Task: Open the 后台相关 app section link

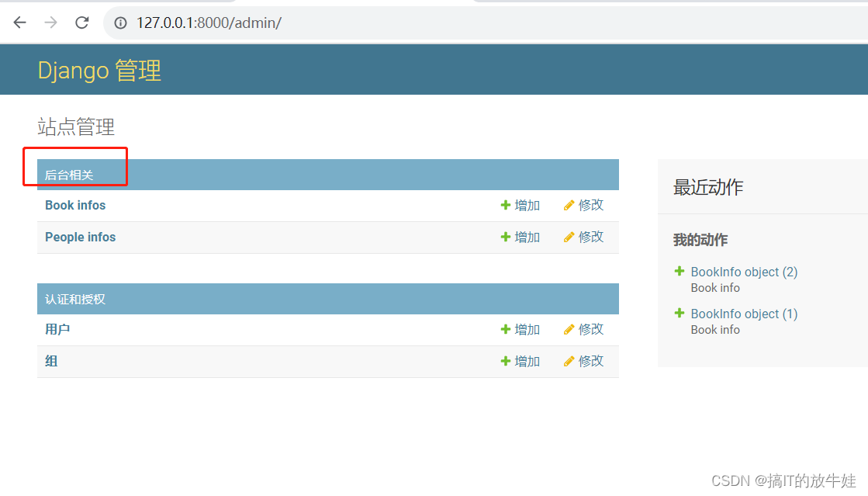Action: pyautogui.click(x=68, y=175)
